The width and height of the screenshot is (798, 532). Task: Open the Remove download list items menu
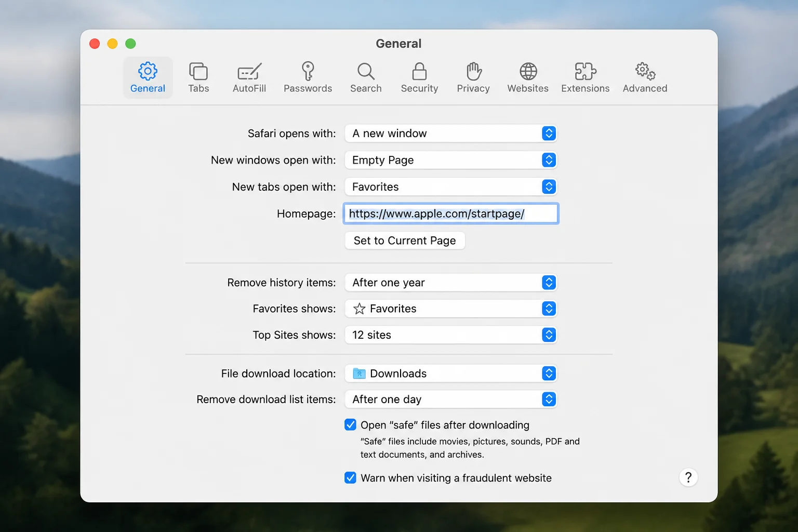(450, 400)
